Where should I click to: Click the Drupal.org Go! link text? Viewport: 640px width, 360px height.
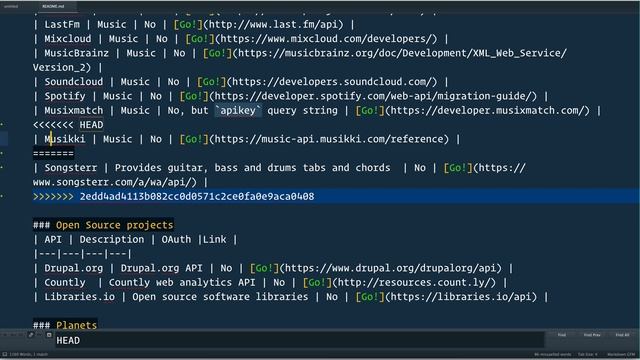click(264, 268)
